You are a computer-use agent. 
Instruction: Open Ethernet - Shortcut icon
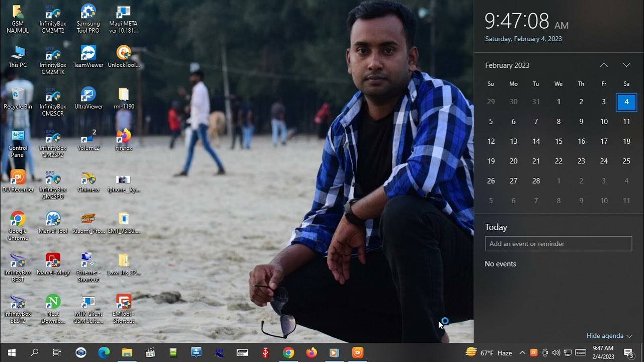pos(88,268)
